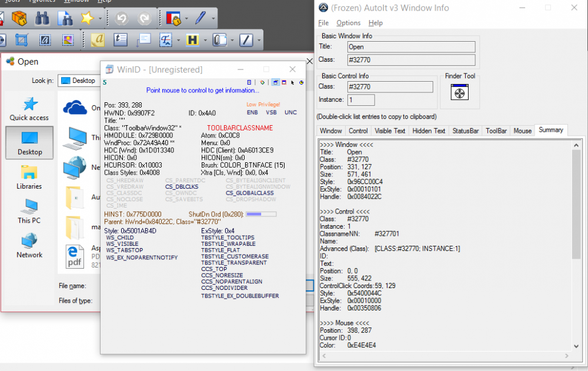Screen dimensions: 588x371
Task: Expand line tool dropdown arrow
Action: coord(259,40)
